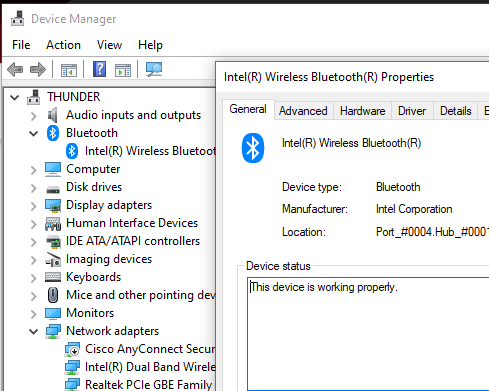
Task: Select the Human Interface Devices label
Action: tap(132, 223)
